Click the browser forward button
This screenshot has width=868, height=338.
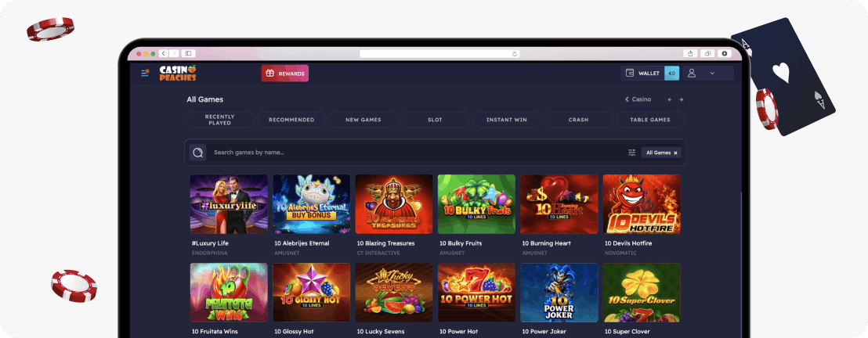(175, 54)
